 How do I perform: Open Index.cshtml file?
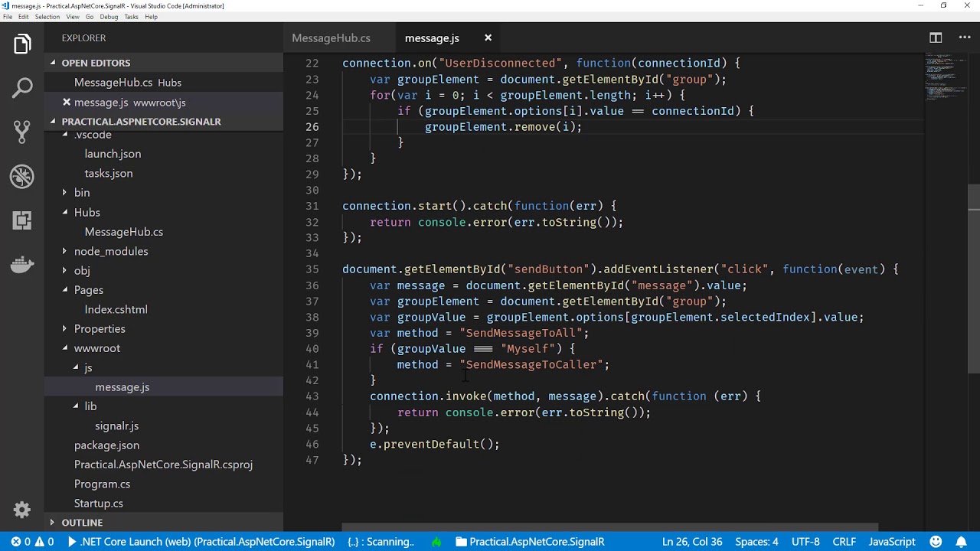(116, 309)
